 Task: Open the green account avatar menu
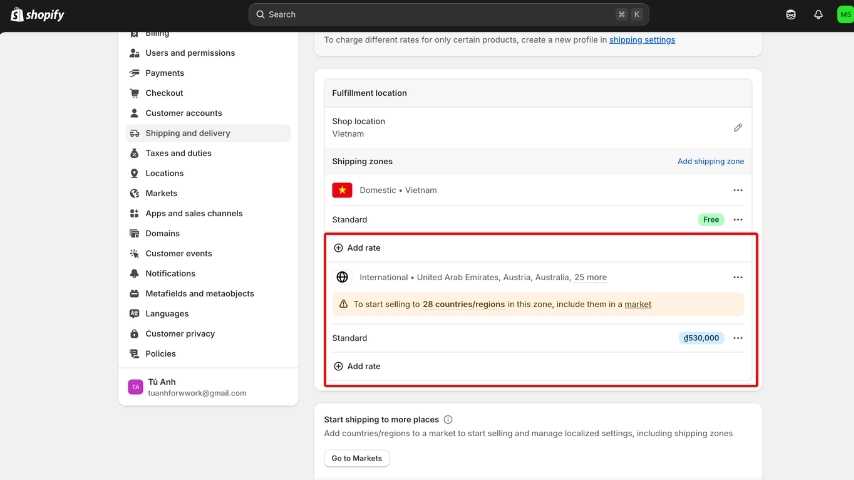click(x=845, y=15)
